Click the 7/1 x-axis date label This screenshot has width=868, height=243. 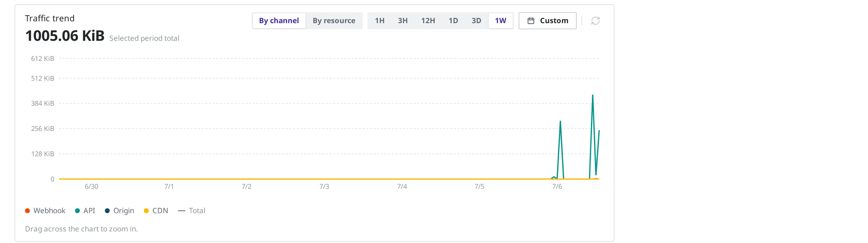tap(169, 186)
